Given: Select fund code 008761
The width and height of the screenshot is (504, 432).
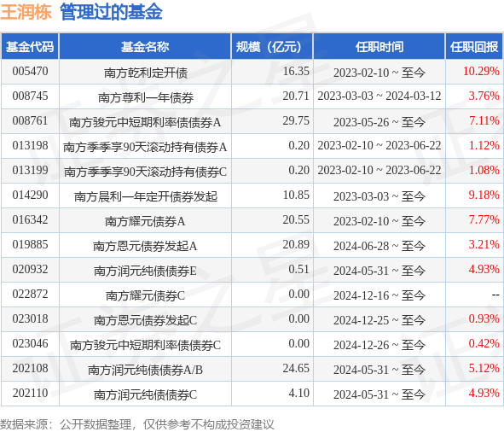Looking at the screenshot, I should (x=30, y=120).
